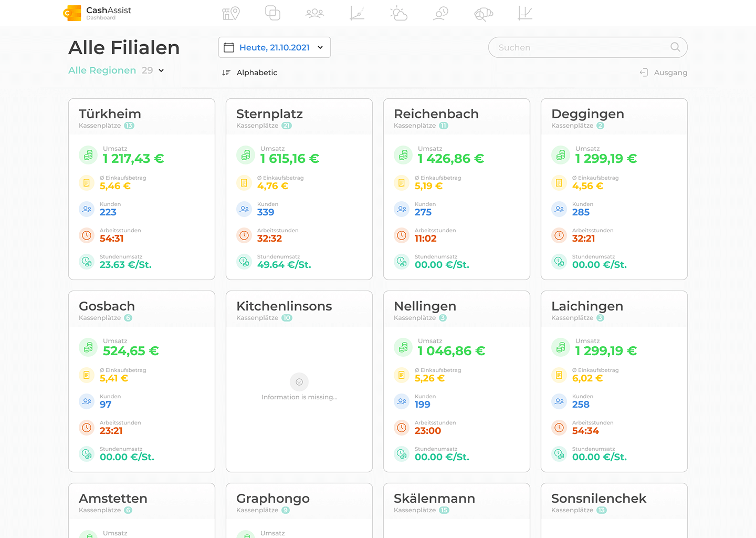Click the Ausgang logout icon
756x538 pixels.
tap(644, 73)
